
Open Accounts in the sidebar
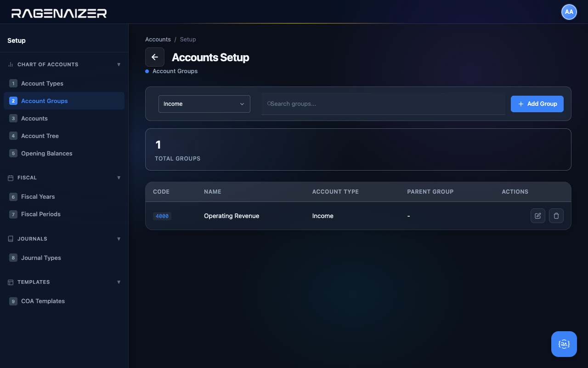click(x=64, y=118)
